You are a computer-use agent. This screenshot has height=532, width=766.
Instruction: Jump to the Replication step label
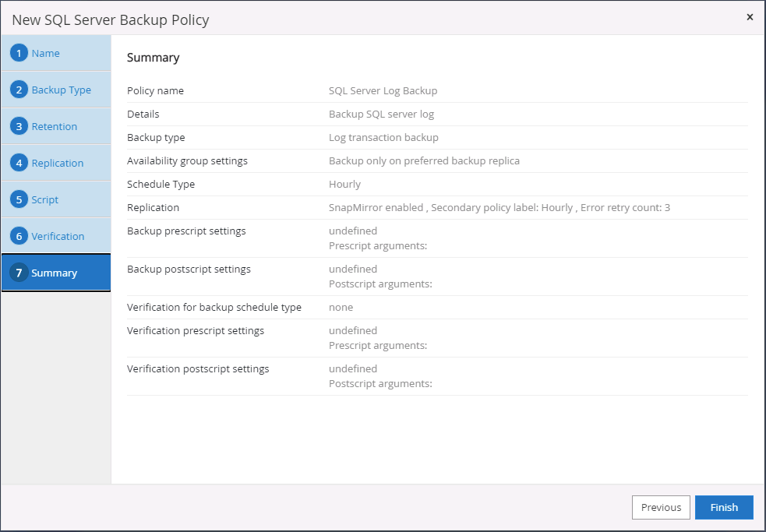(58, 163)
